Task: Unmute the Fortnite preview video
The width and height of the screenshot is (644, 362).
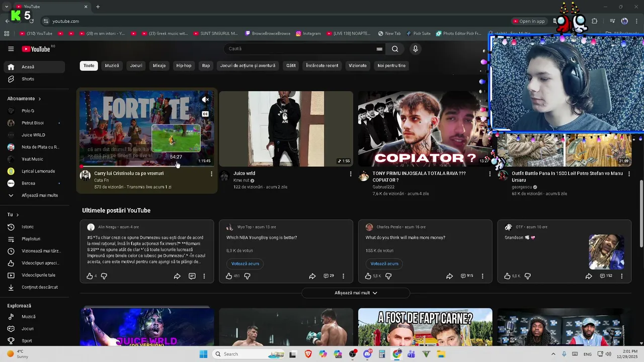Action: (x=205, y=100)
